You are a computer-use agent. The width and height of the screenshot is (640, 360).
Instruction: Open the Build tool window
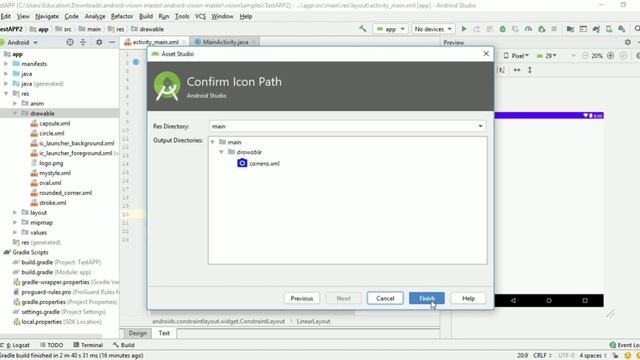(124, 345)
